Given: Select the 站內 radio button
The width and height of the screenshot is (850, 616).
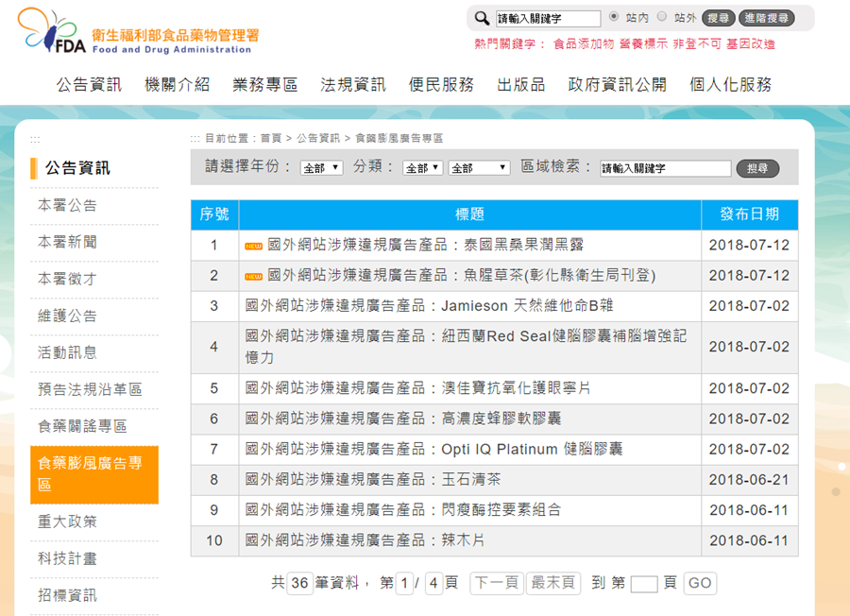Looking at the screenshot, I should coord(614,17).
